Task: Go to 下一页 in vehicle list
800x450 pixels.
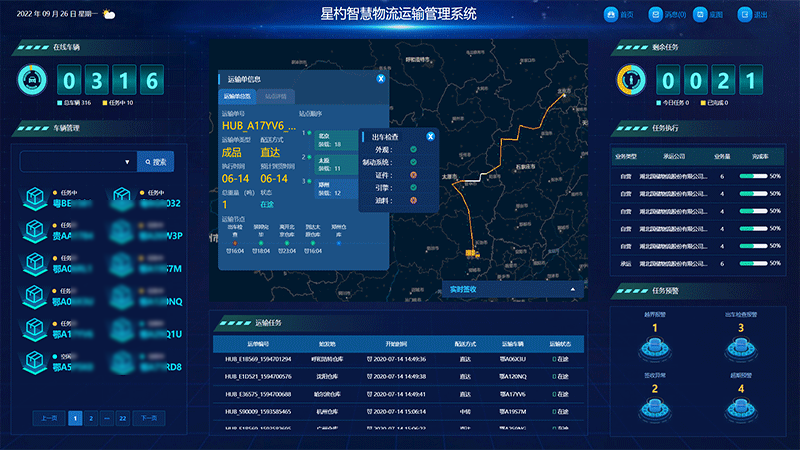Action: 148,418
